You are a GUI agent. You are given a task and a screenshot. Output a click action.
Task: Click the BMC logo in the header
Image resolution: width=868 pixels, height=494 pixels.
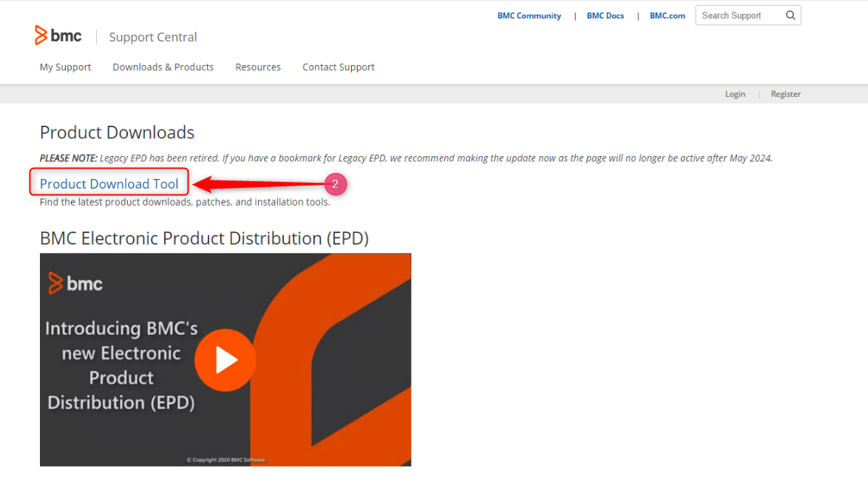58,36
